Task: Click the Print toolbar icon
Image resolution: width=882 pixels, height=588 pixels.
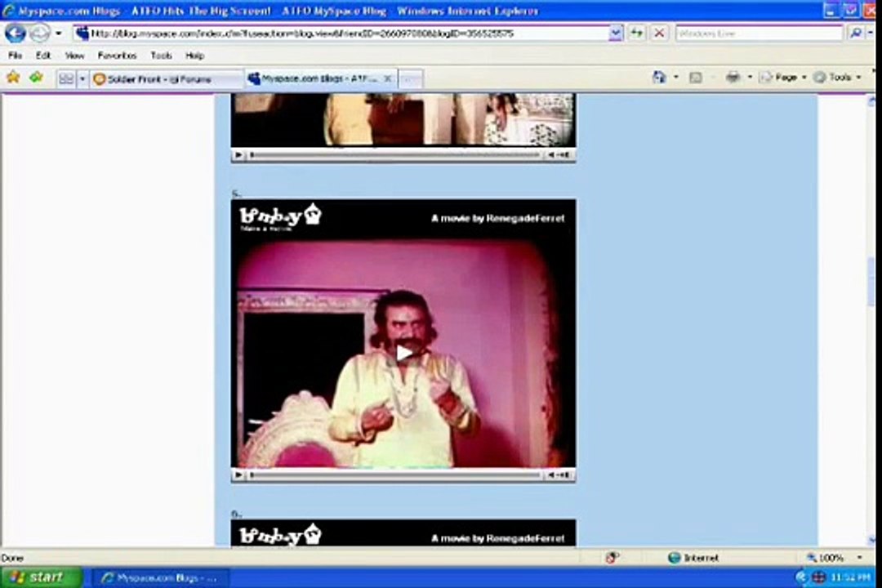Action: click(733, 77)
